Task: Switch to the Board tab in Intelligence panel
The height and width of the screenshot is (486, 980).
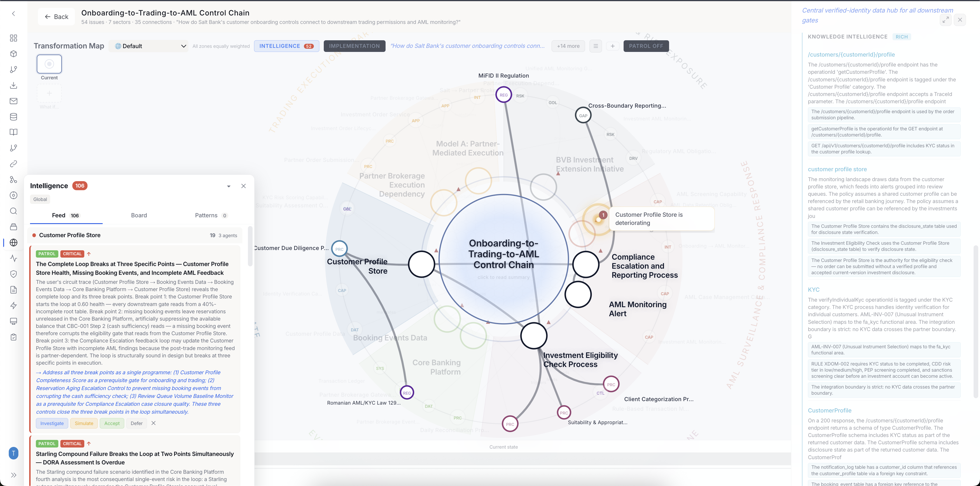Action: click(139, 215)
